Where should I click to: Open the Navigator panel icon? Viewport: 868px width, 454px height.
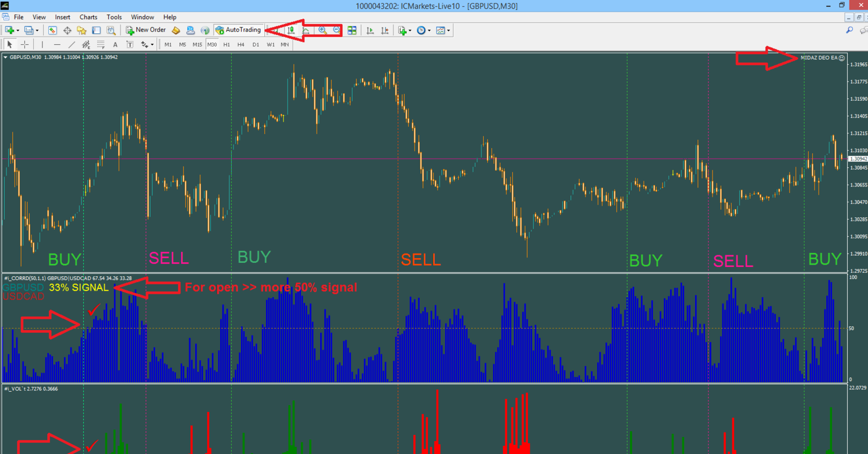click(x=82, y=30)
